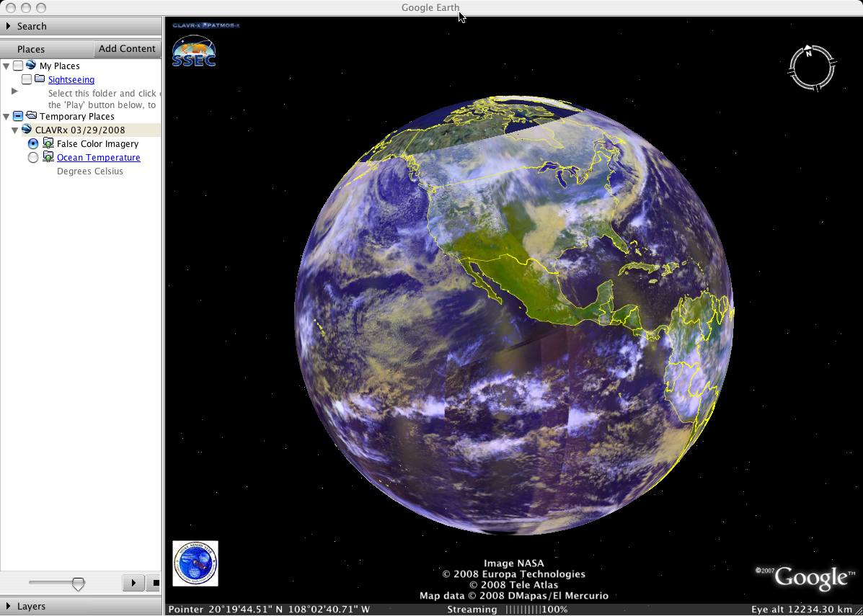
Task: Select the CLAVRx 03/29/2008 row label
Action: click(x=80, y=130)
